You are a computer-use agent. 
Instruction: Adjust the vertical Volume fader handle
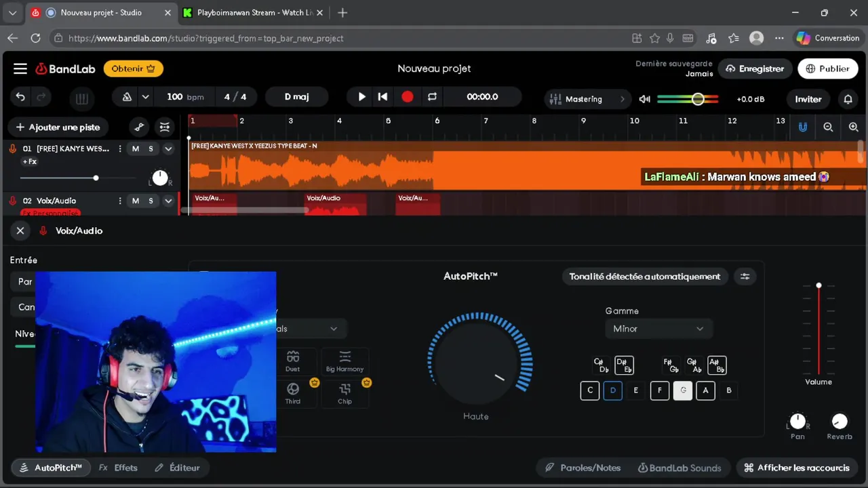point(818,285)
